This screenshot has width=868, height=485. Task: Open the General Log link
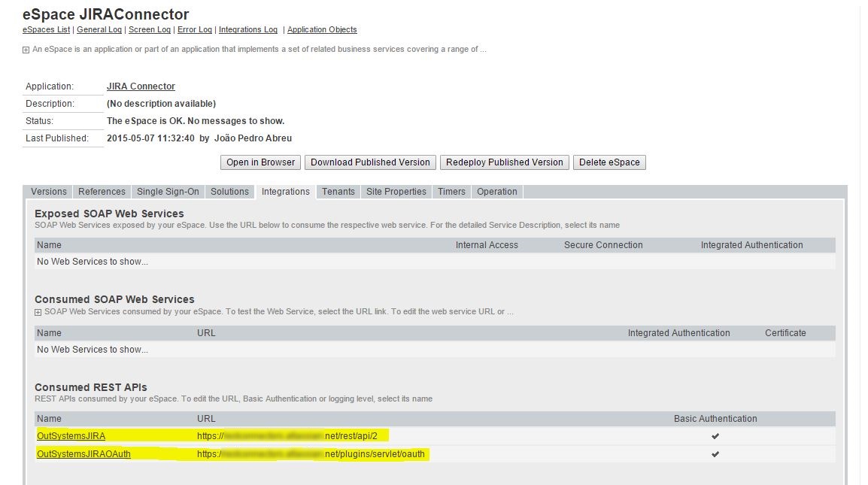coord(99,30)
